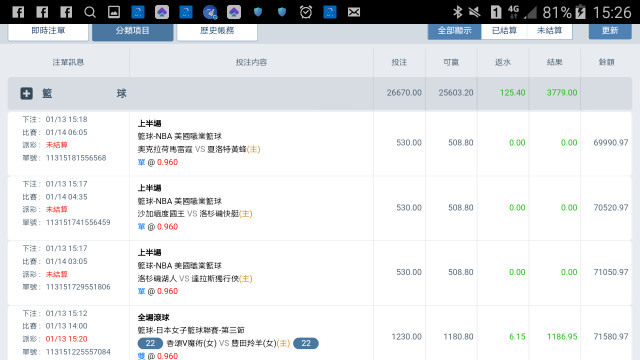This screenshot has width=640, height=360.
Task: Open the gallery image notification icon
Action: [x=114, y=12]
